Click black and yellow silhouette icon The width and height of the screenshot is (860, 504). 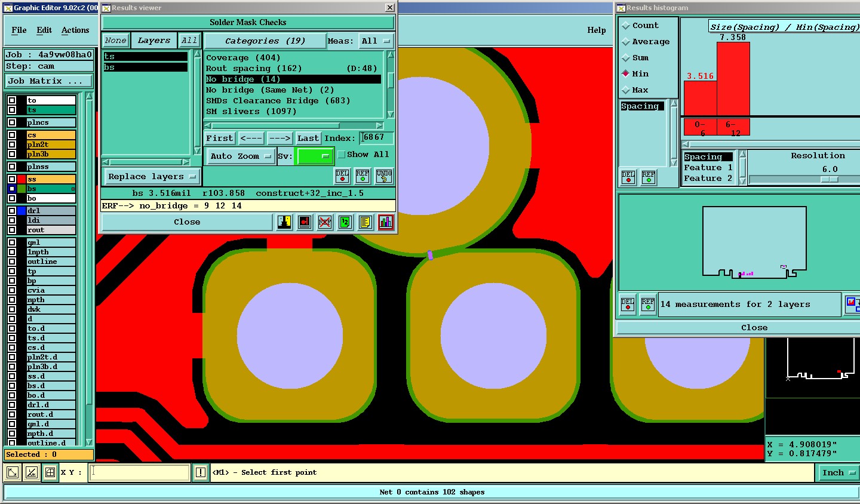pyautogui.click(x=284, y=222)
